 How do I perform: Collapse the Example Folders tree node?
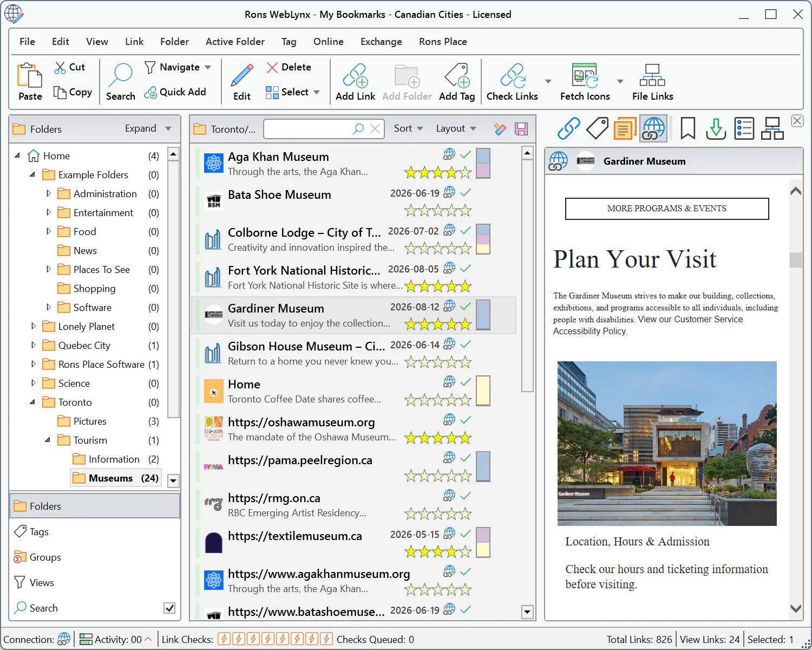pos(32,174)
